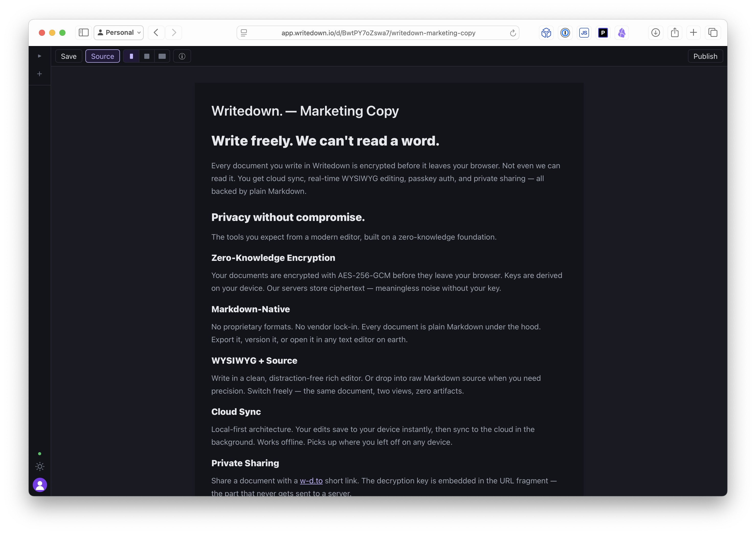Open the w-d.to link
This screenshot has height=534, width=756.
point(311,481)
